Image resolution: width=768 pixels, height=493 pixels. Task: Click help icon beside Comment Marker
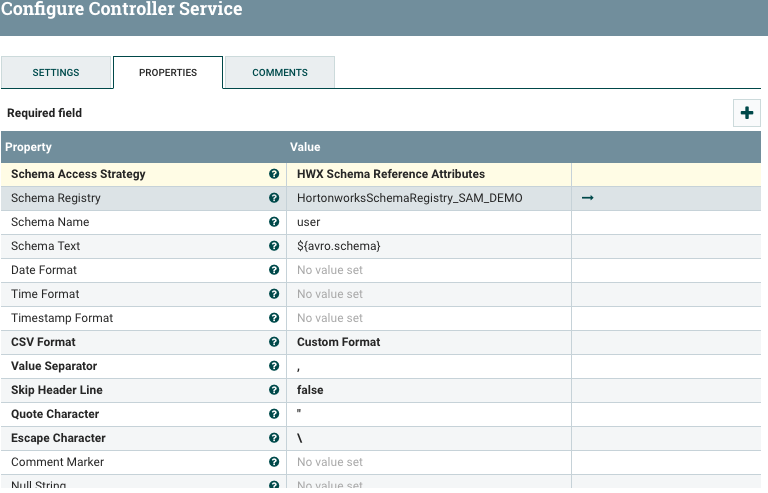(x=274, y=462)
